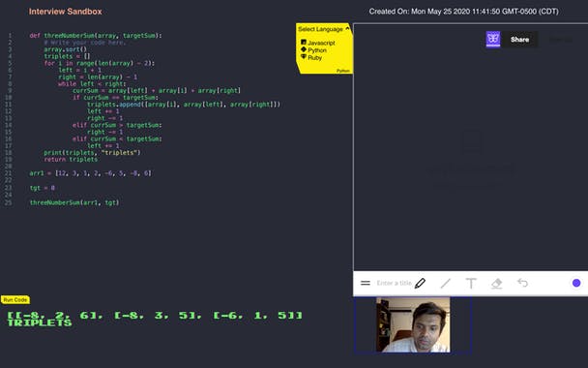Focus the Enter a title field

click(x=395, y=283)
